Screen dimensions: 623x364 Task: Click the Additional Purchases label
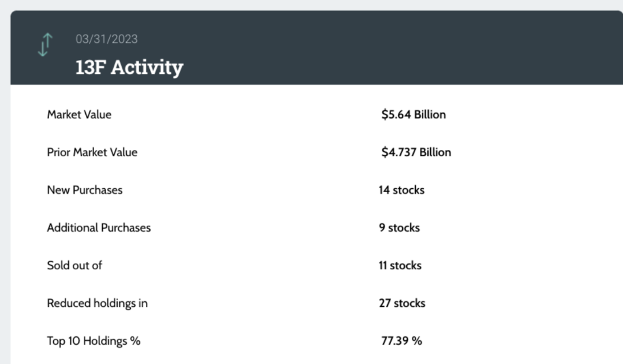coord(99,227)
